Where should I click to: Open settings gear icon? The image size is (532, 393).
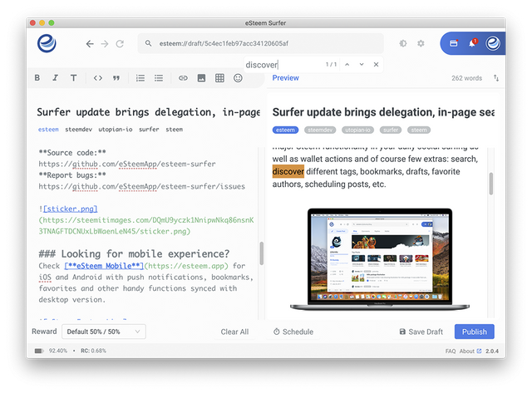click(x=421, y=43)
